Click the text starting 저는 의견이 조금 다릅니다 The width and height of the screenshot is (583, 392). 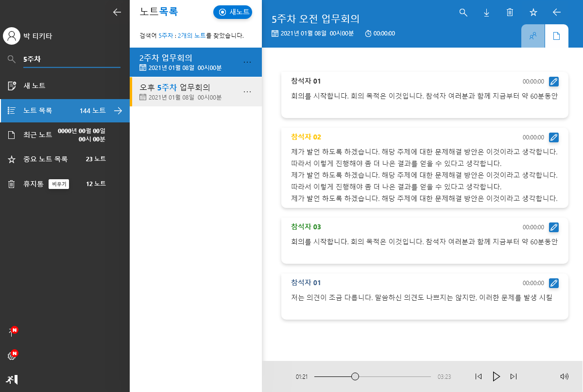click(x=422, y=297)
